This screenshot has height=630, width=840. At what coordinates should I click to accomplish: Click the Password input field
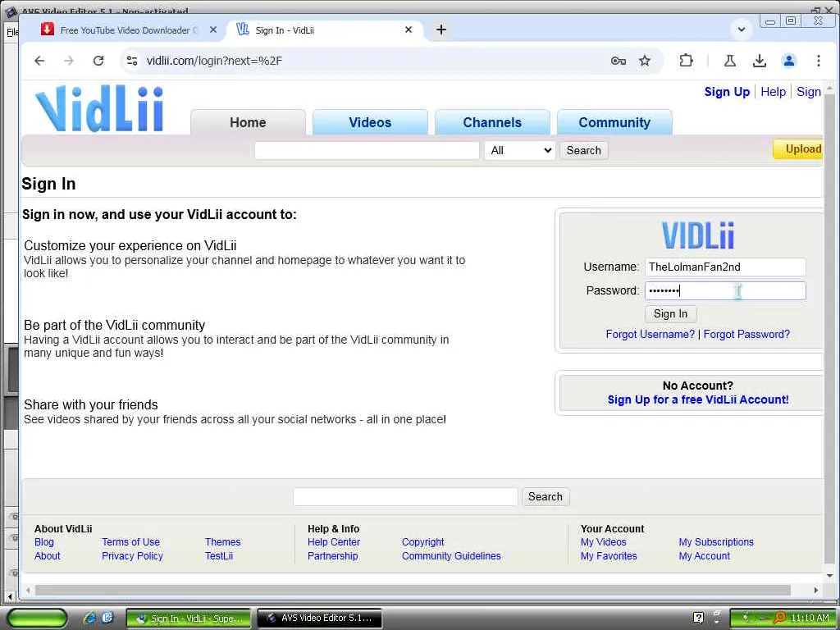725,291
